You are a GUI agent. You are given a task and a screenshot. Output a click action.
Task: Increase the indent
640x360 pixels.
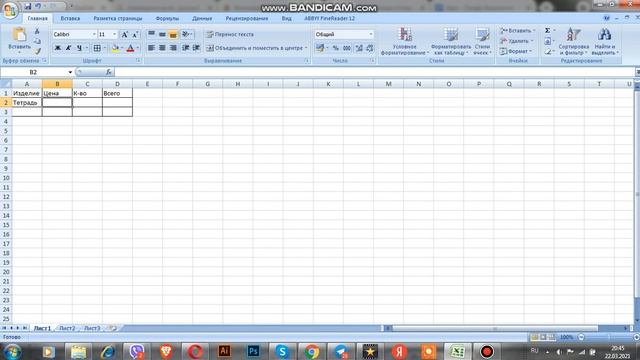click(196, 48)
